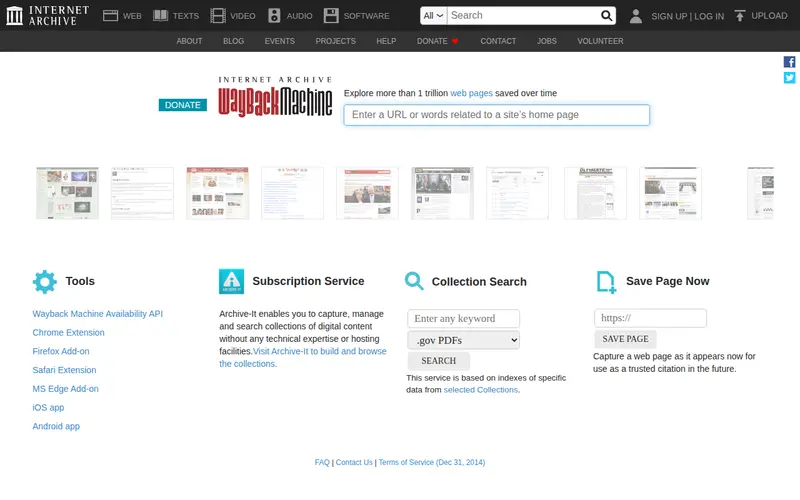Open the Safari Extension link
This screenshot has height=500, width=800.
point(64,370)
